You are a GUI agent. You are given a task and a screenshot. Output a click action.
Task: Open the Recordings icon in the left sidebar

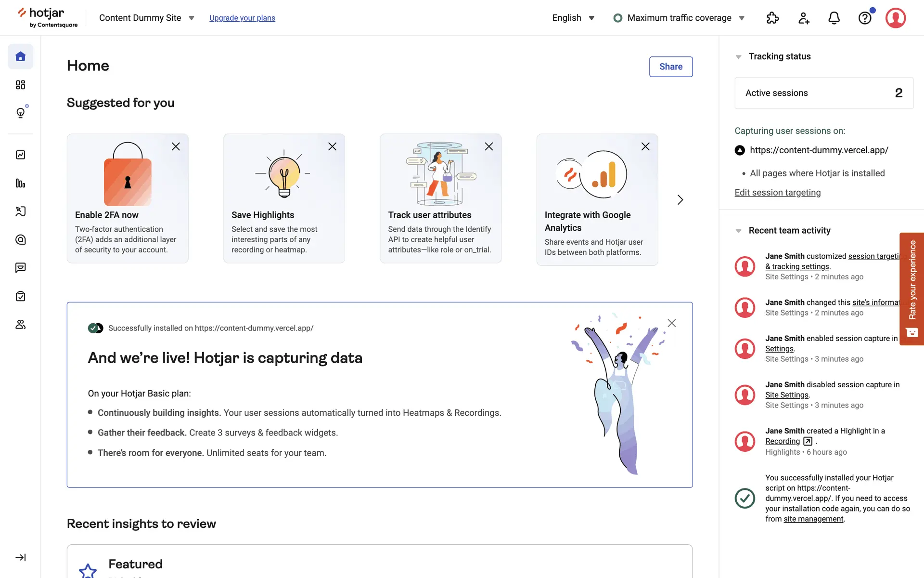click(20, 211)
